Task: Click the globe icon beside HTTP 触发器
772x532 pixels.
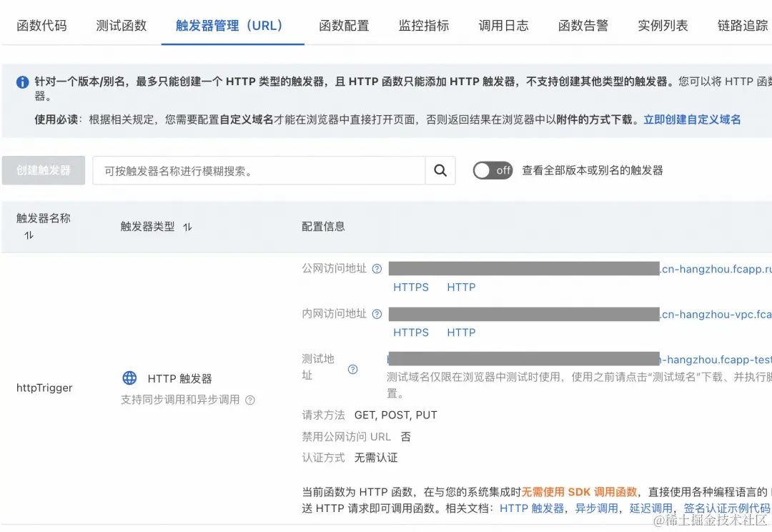Action: coord(129,378)
